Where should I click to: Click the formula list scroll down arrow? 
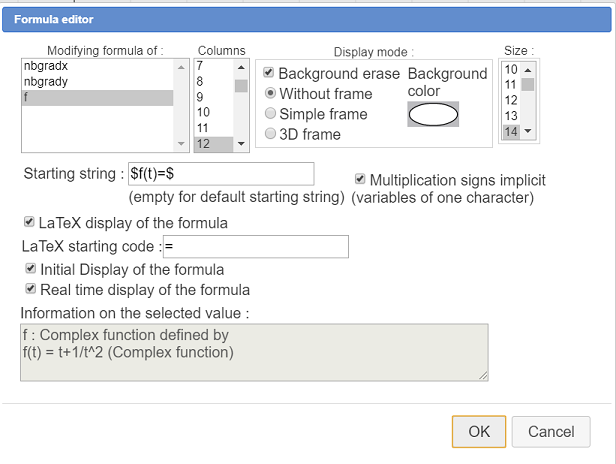(x=181, y=143)
